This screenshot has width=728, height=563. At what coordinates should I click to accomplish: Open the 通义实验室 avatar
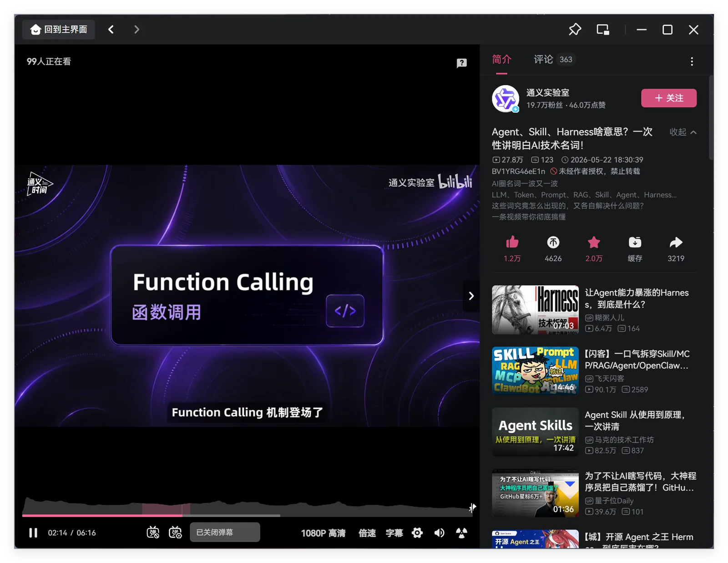pos(506,98)
